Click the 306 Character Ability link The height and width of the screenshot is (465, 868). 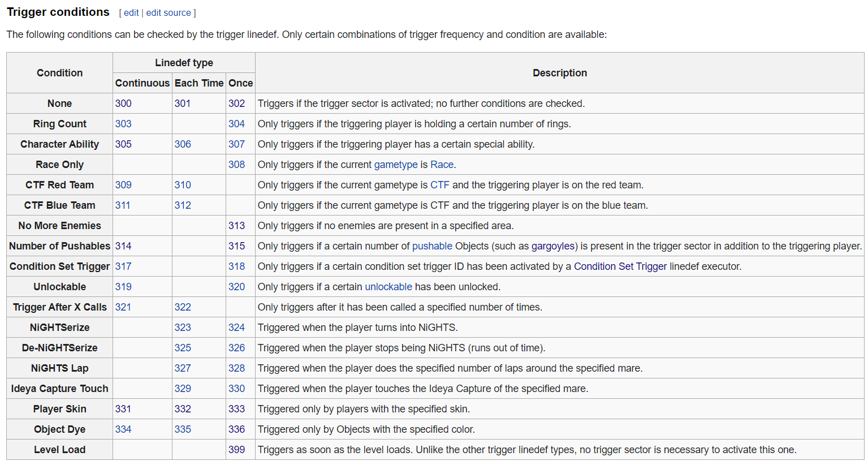pos(183,144)
